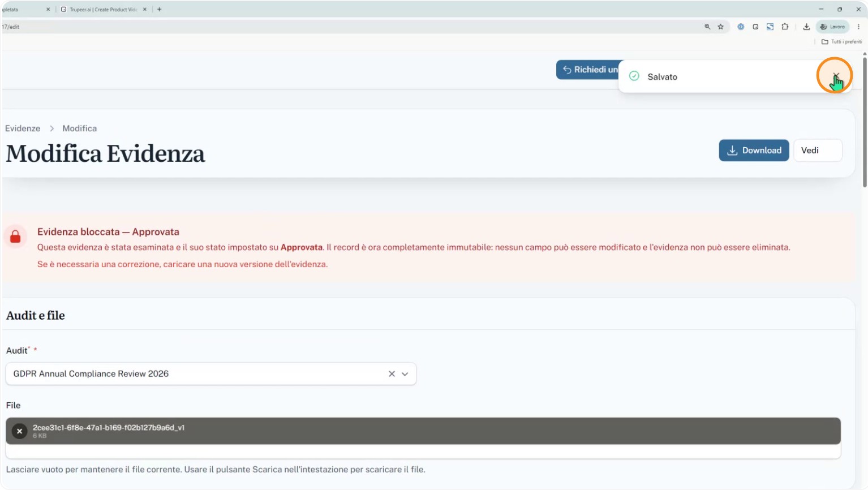Click the Trupeer extension icon in toolbar
The width and height of the screenshot is (868, 490).
pos(755,27)
